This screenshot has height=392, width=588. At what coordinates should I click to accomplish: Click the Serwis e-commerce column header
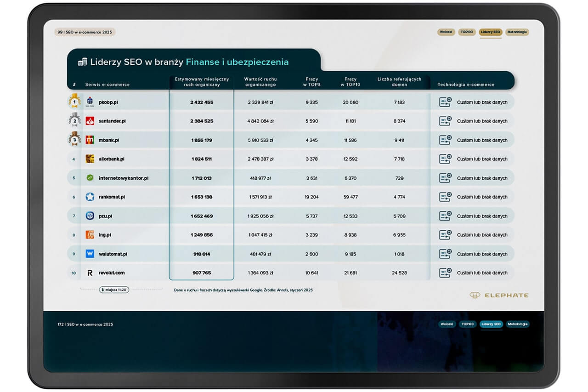pos(107,85)
